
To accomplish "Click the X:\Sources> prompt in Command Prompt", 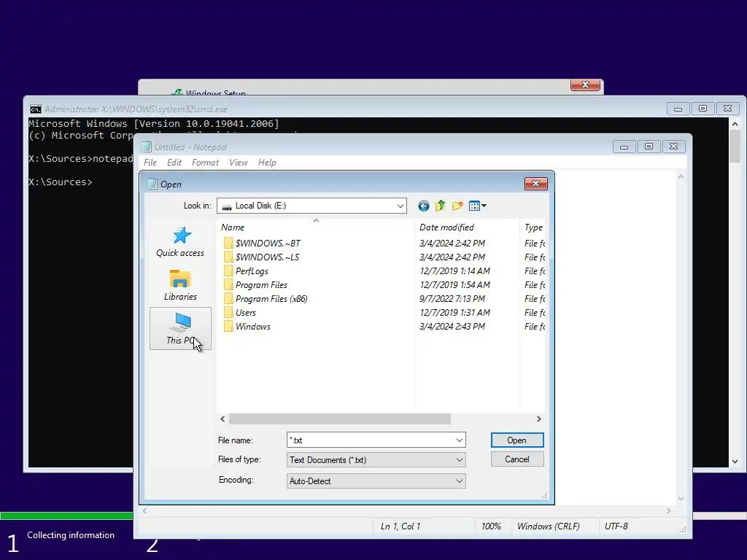I will [61, 182].
